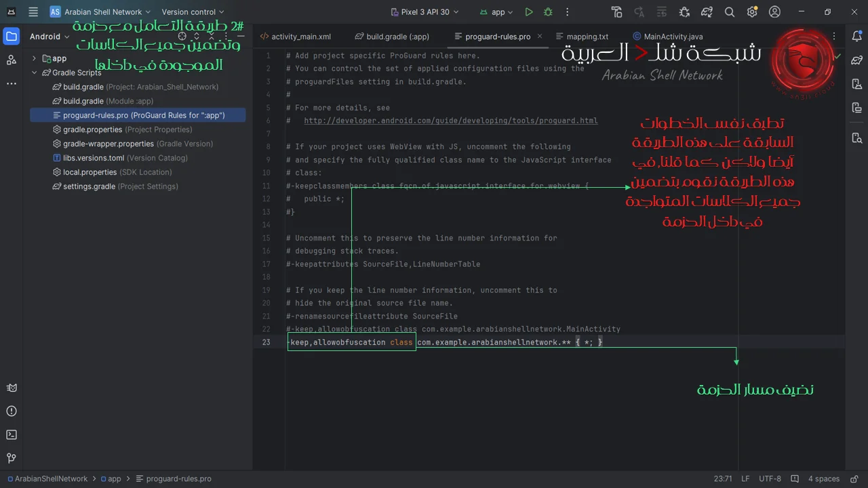The image size is (868, 488).
Task: Open editor tabs options (three dots)
Action: point(834,37)
